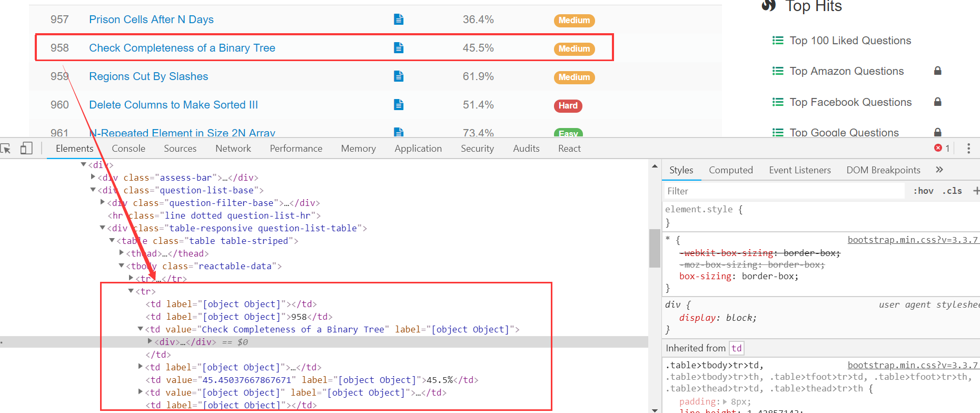The width and height of the screenshot is (980, 413).
Task: Toggle the .cls element classes panel
Action: point(952,191)
